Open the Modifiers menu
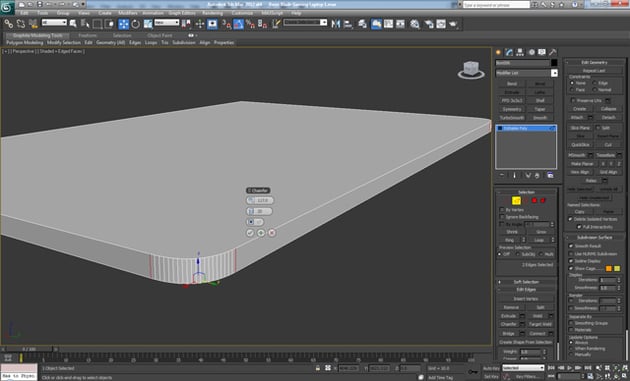 (128, 13)
